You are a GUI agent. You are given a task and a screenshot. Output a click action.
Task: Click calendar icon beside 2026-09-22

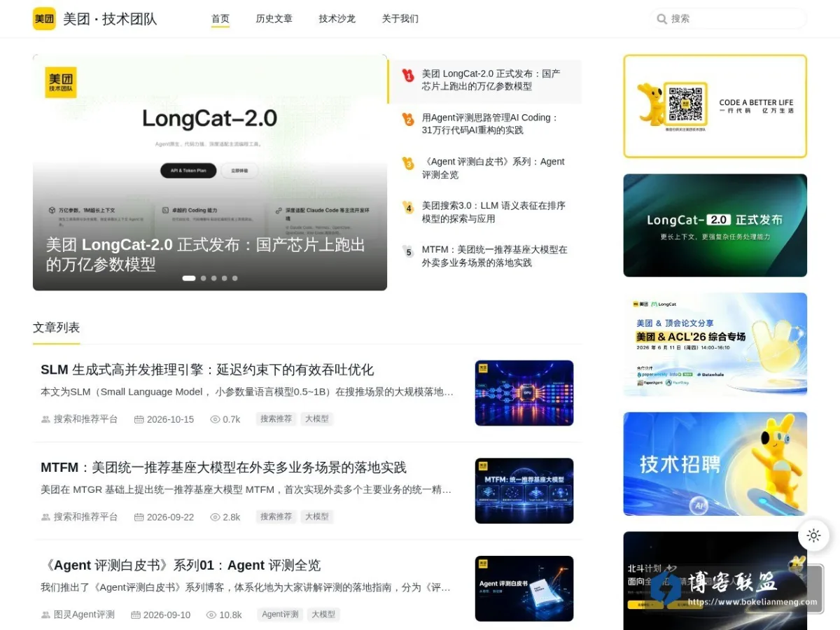(x=139, y=517)
